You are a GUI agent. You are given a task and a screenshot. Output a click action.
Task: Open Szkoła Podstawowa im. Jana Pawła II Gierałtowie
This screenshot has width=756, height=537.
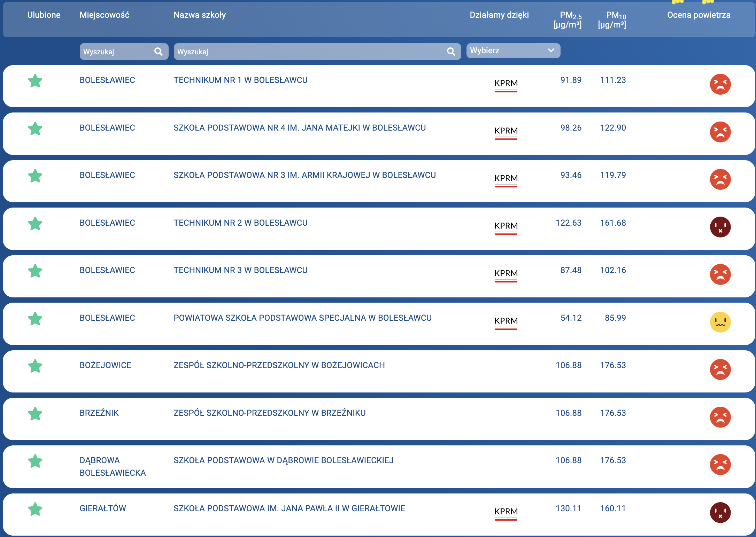pos(290,508)
